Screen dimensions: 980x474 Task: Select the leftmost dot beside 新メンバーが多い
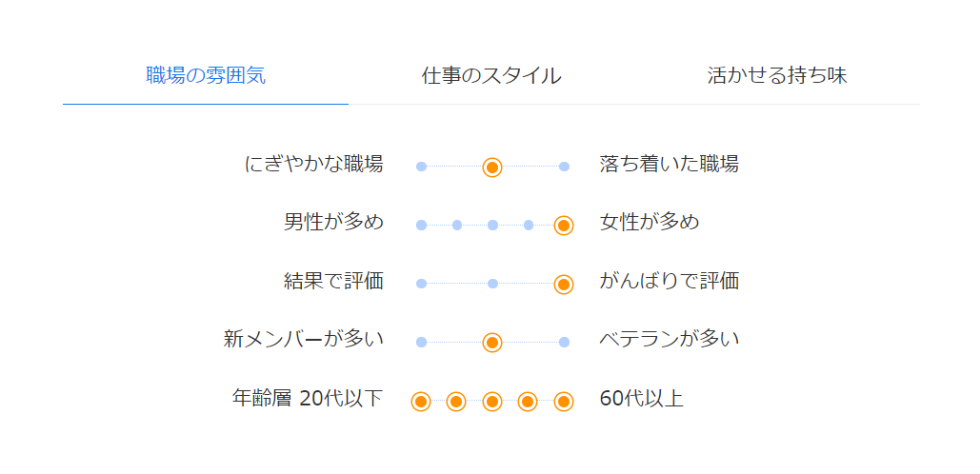click(x=421, y=343)
